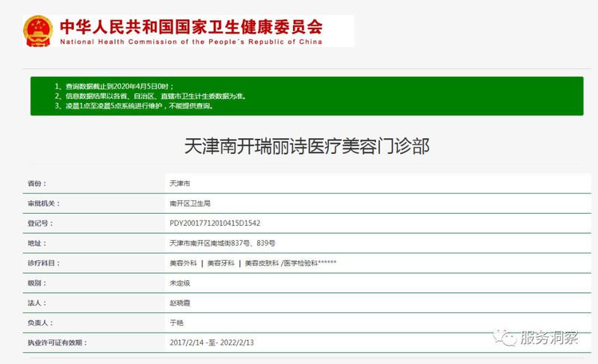
Task: Select the province value 天津市
Action: pos(180,183)
